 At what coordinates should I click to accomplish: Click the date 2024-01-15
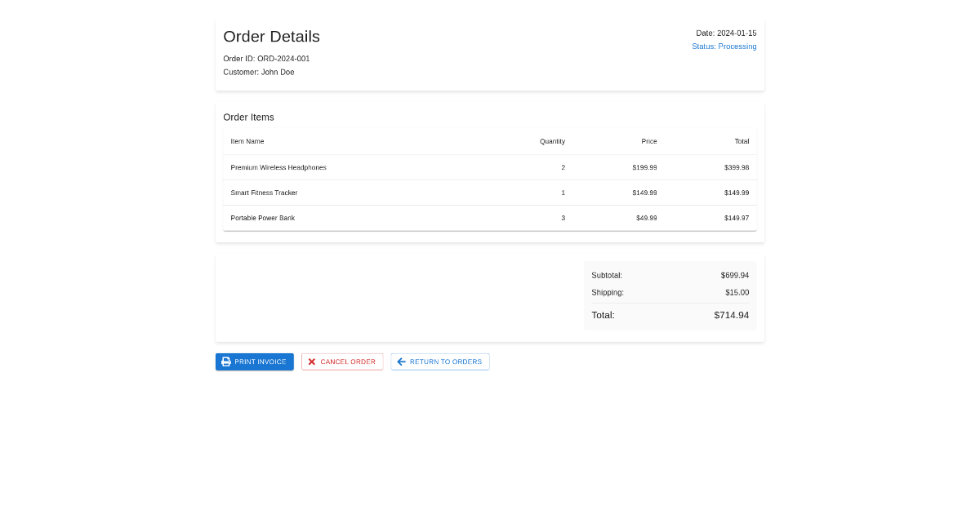pos(725,33)
